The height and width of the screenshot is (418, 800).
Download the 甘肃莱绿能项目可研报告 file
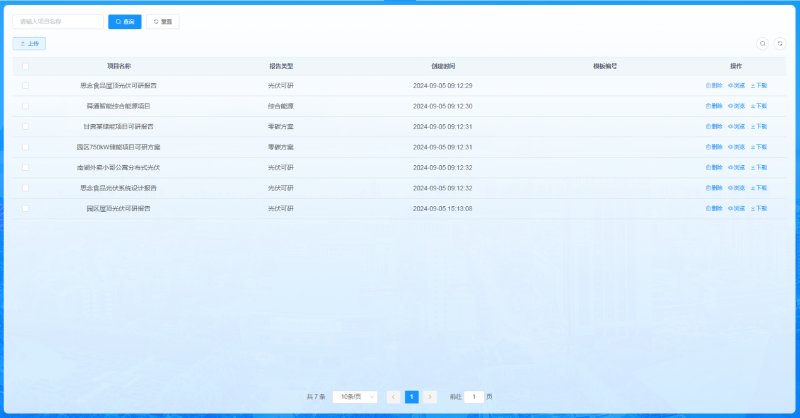759,126
